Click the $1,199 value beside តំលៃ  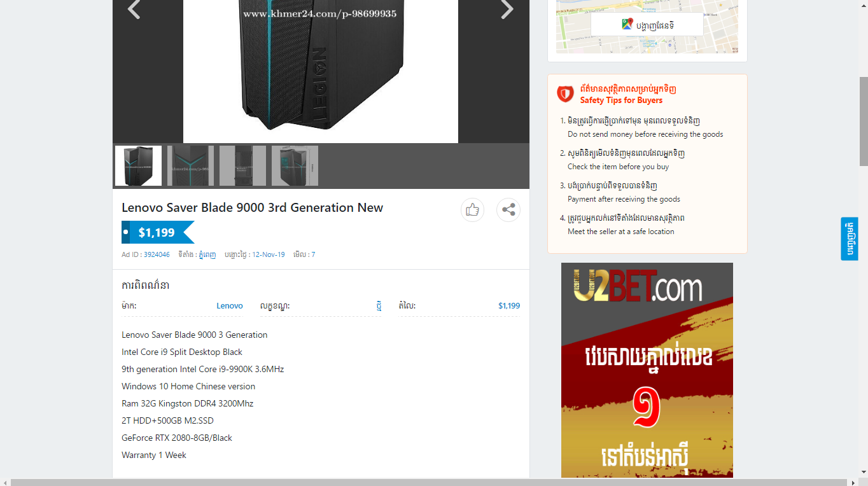coord(509,306)
